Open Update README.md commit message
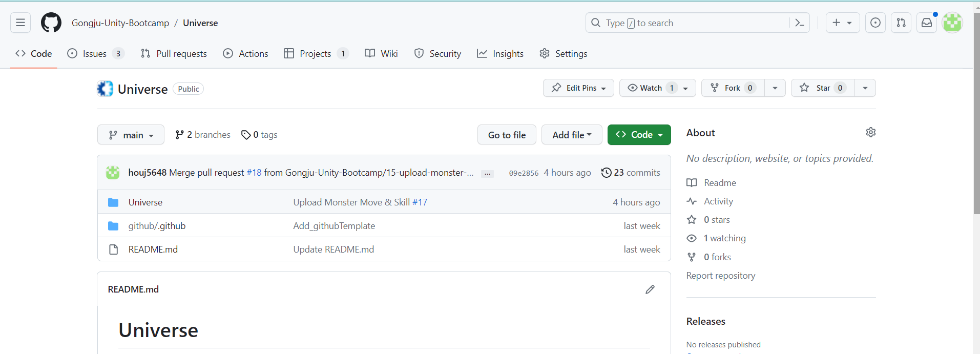This screenshot has height=354, width=980. [333, 249]
